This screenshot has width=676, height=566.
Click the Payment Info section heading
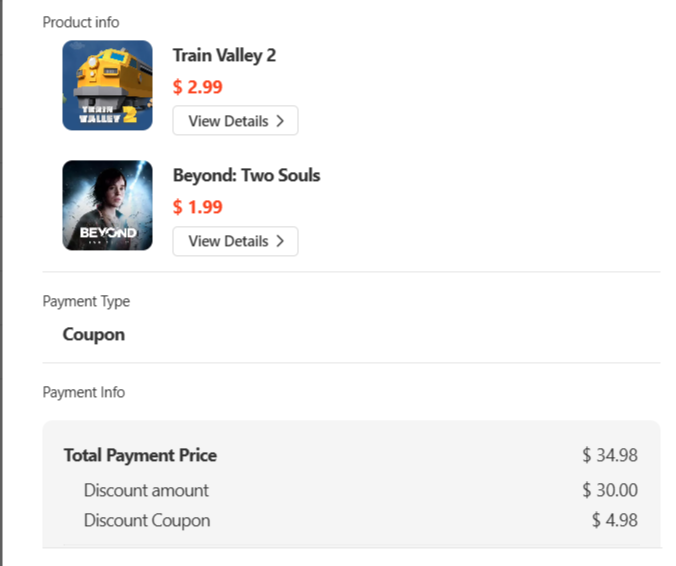click(83, 392)
